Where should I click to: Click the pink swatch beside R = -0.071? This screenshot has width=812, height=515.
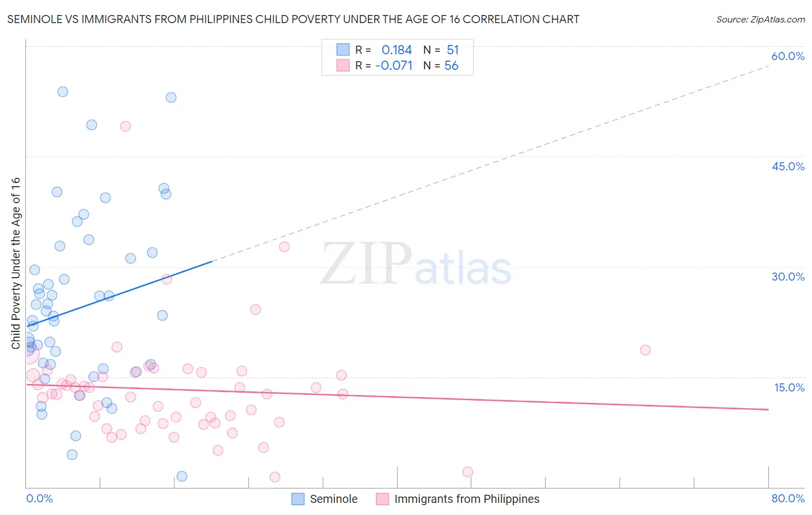click(343, 65)
